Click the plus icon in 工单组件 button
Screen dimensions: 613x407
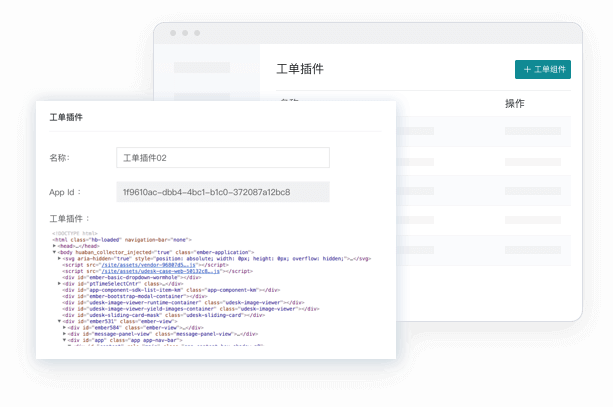[527, 69]
